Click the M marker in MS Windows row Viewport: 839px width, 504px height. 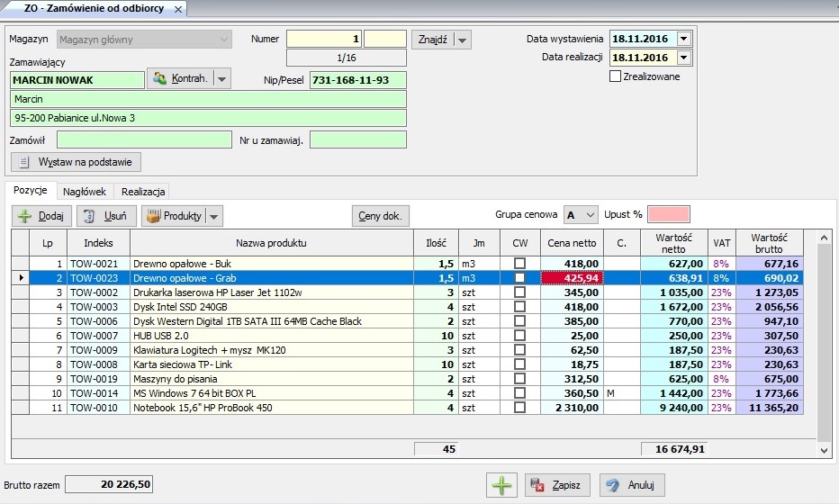(610, 393)
